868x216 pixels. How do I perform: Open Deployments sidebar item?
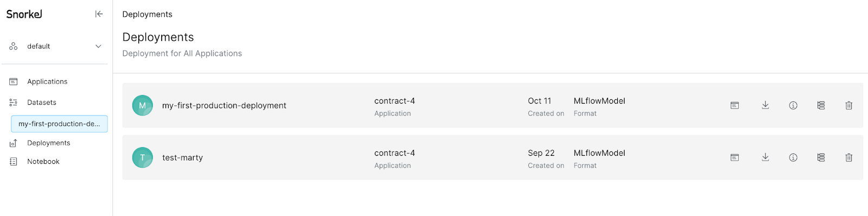tap(48, 143)
